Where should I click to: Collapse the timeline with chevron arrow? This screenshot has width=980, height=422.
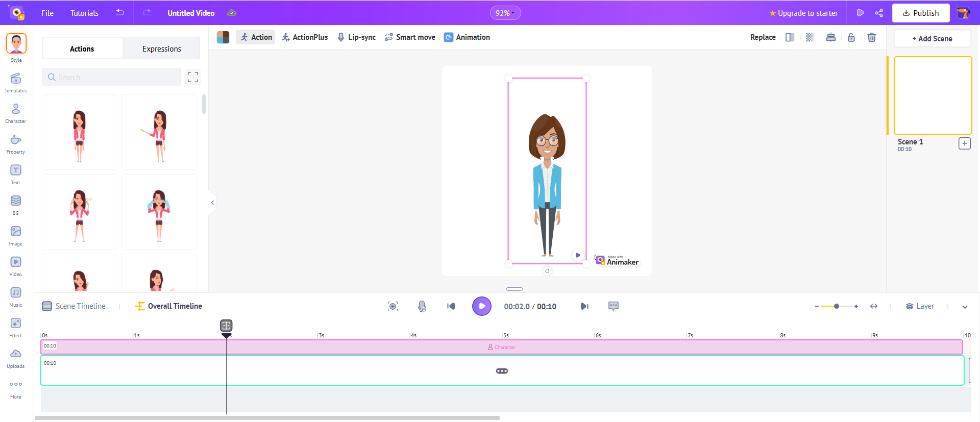[x=965, y=307]
